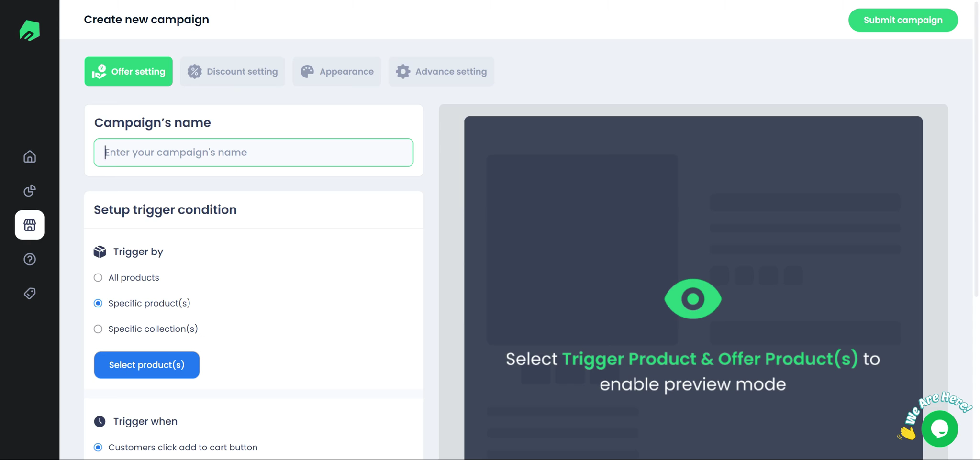
Task: Click the green eye preview icon
Action: click(692, 299)
